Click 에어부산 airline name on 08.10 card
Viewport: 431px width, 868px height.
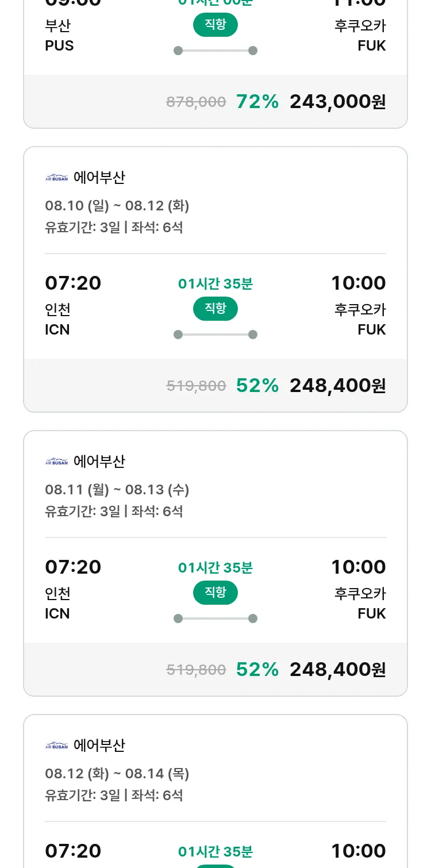pos(99,178)
